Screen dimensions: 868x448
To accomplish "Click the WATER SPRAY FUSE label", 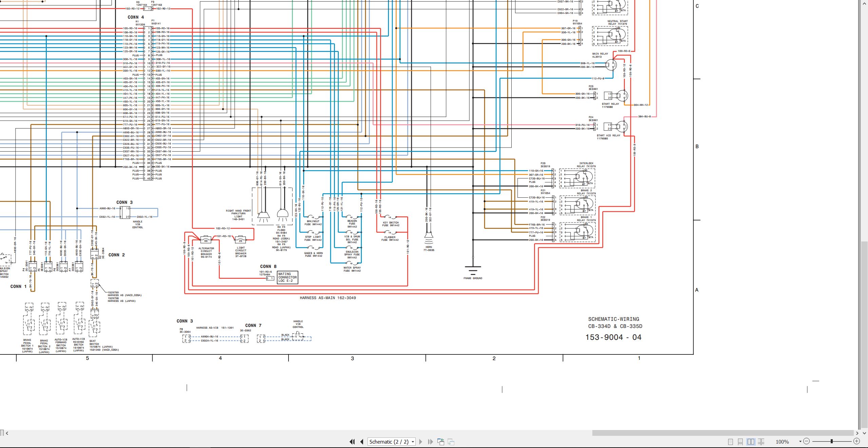I will [352, 269].
